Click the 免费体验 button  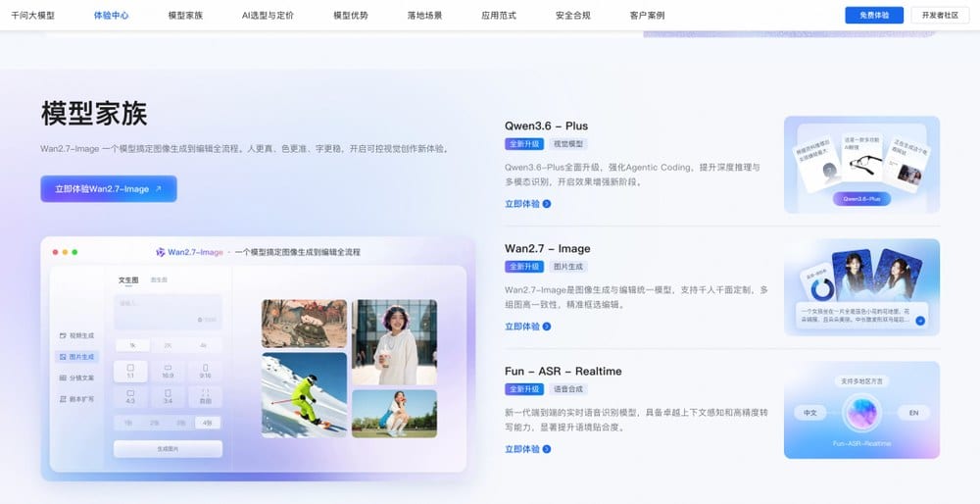click(x=874, y=15)
